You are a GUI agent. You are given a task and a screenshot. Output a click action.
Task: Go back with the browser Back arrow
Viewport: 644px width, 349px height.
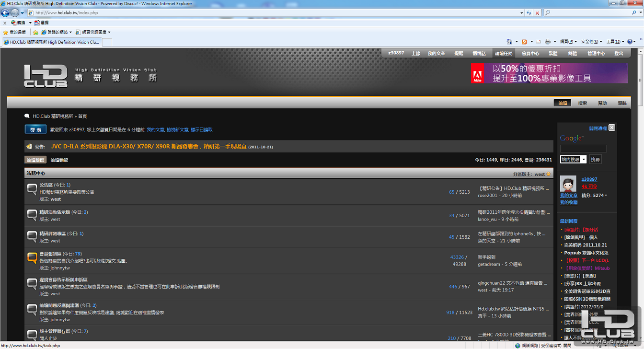[5, 13]
